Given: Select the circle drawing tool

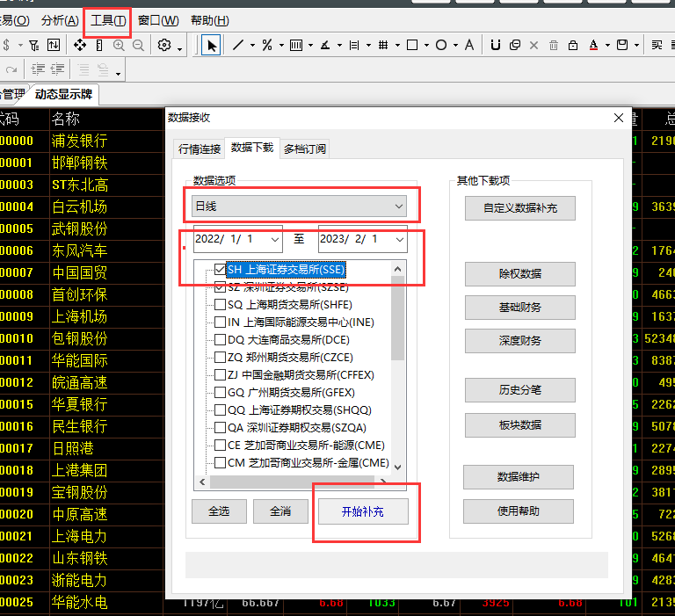Looking at the screenshot, I should 441,45.
